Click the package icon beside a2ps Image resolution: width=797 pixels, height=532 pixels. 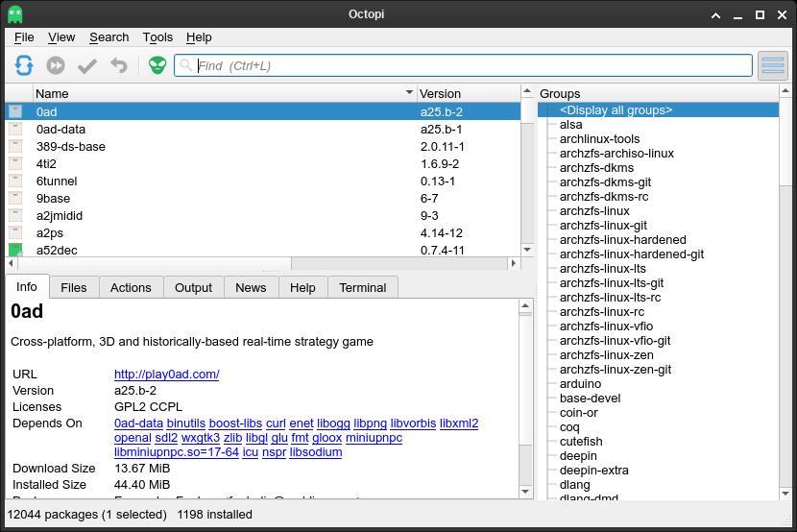(x=15, y=232)
